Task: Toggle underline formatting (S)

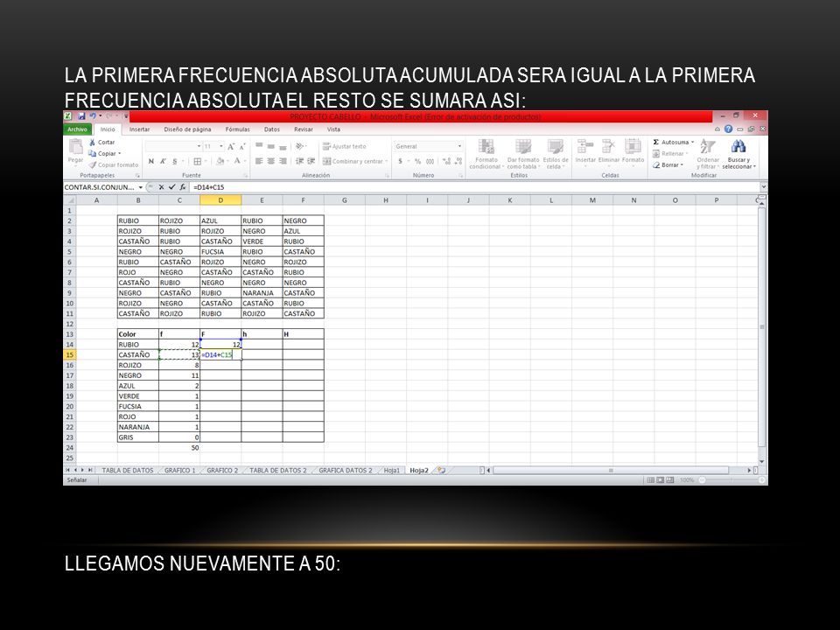Action: click(x=175, y=161)
